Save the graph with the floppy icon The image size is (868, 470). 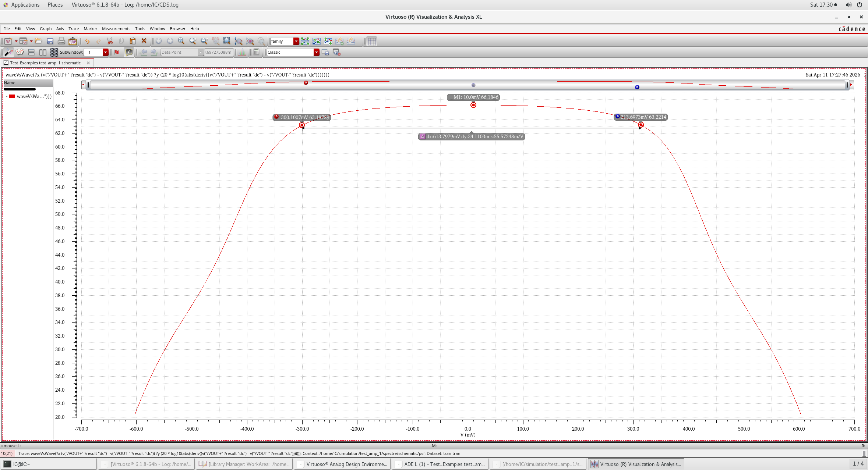(50, 41)
